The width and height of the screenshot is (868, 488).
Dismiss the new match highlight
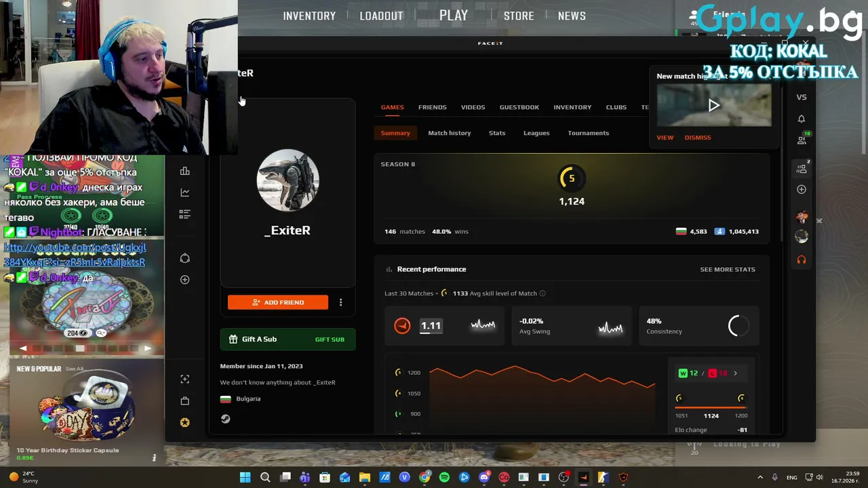(x=698, y=138)
